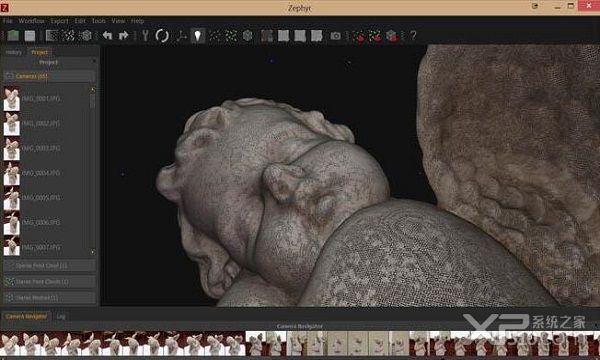Screen dimensions: 600x360
Task: Click the IMG_0001 thumbnail in Project panel
Action: pos(11,99)
